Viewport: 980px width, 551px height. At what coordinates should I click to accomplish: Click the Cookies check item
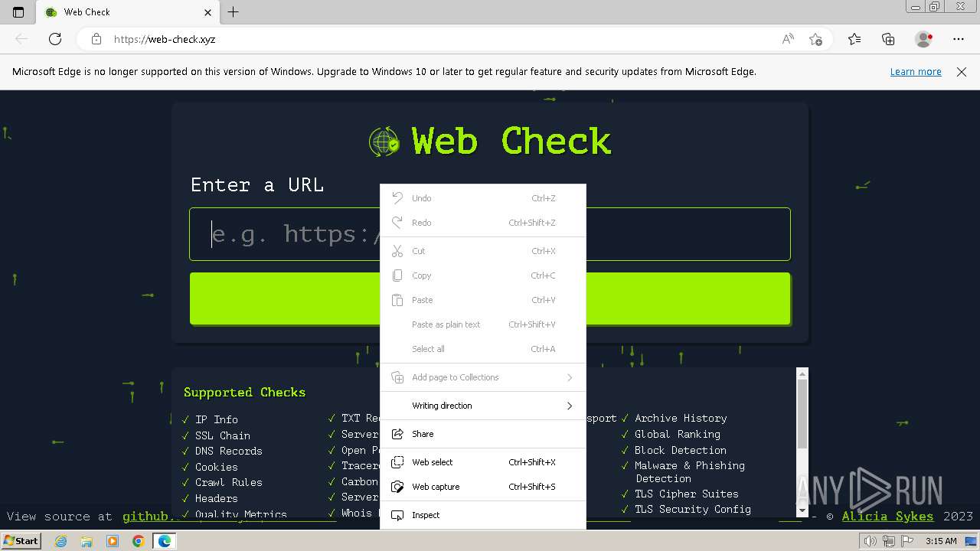(216, 467)
